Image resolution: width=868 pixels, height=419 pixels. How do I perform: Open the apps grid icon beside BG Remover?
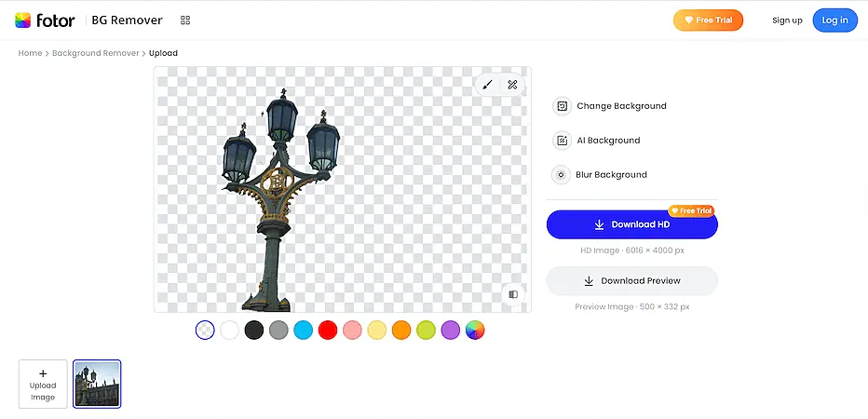coord(185,20)
